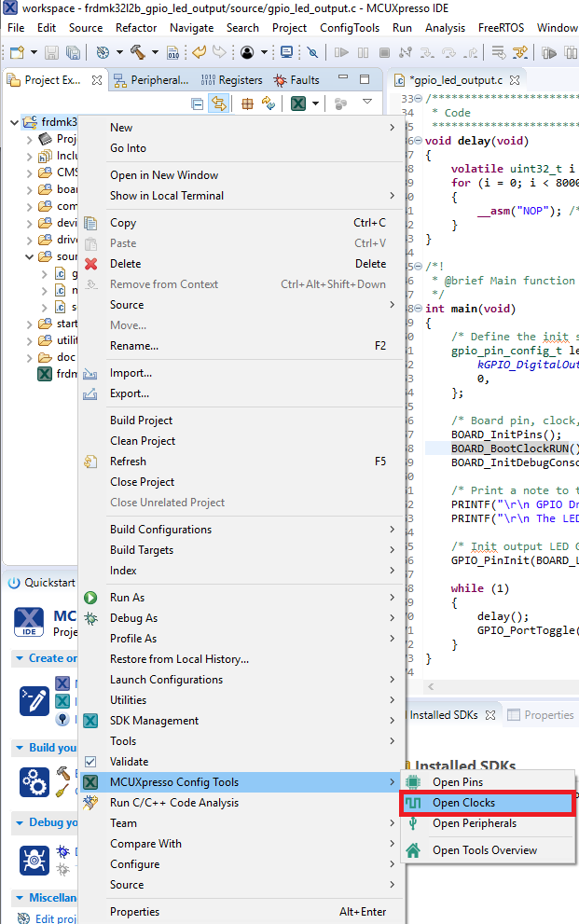
Task: Click the Collapse All icon in Project Explorer
Action: click(x=197, y=103)
